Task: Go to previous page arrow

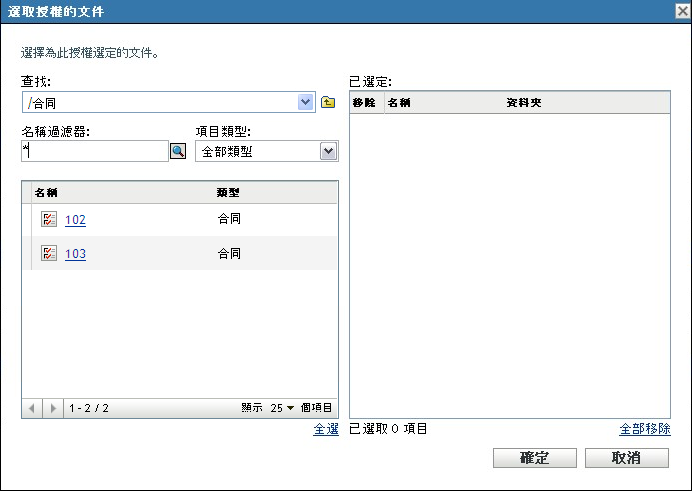Action: (32, 408)
